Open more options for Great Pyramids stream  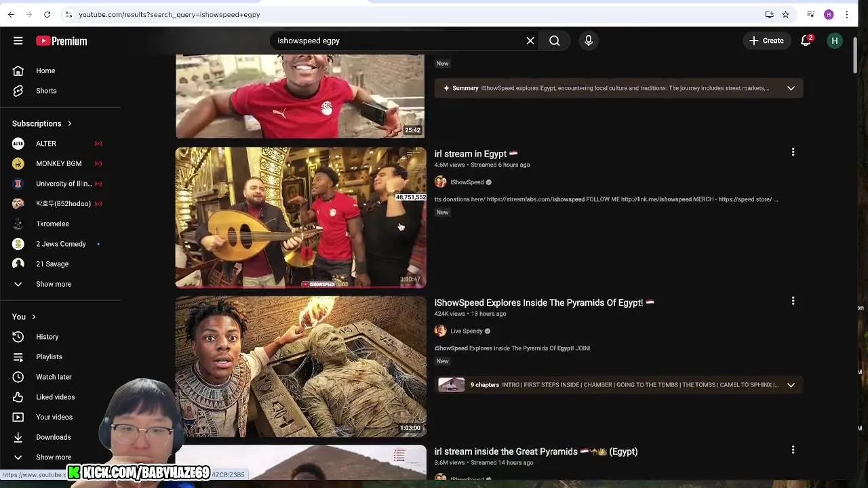(x=793, y=450)
